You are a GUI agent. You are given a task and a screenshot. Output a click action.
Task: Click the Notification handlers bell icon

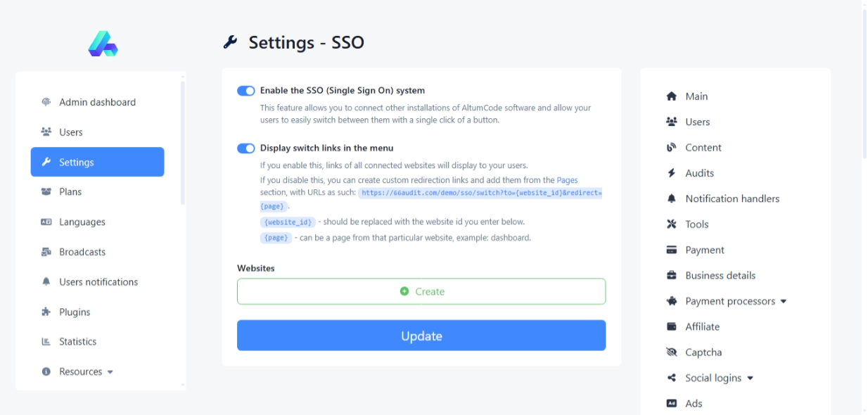[x=671, y=199]
